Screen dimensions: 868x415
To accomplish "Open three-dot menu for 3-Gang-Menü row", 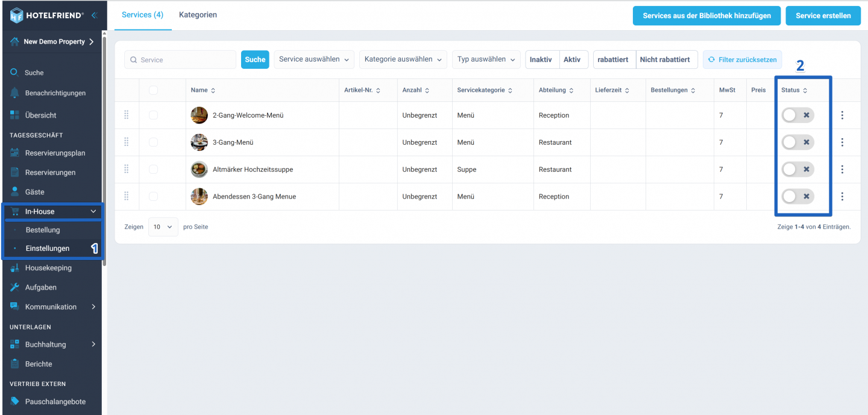I will pyautogui.click(x=842, y=142).
